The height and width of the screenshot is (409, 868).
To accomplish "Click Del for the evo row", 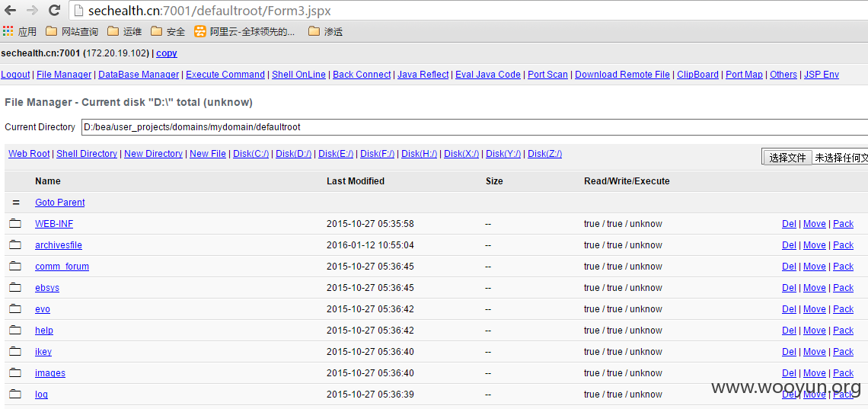I will pos(789,308).
